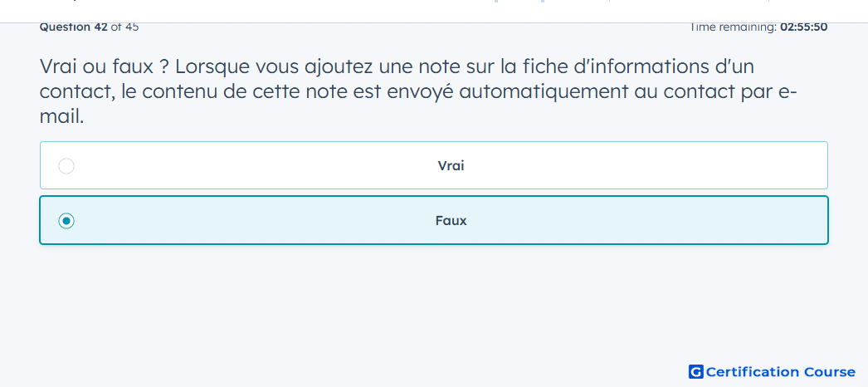This screenshot has height=387, width=868.
Task: Choose the Vrai answer option box
Action: pos(434,165)
